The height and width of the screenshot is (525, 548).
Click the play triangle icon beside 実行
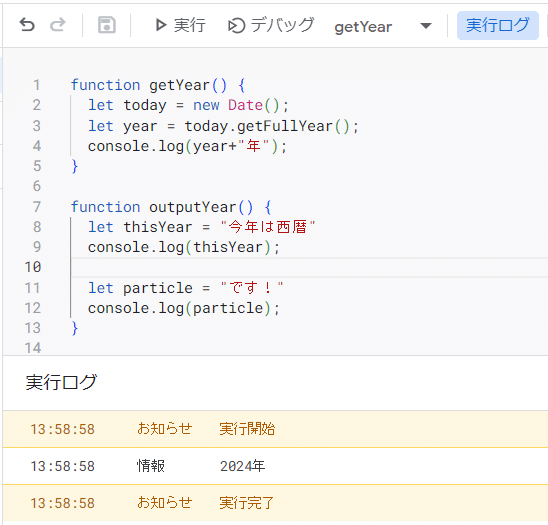click(161, 25)
